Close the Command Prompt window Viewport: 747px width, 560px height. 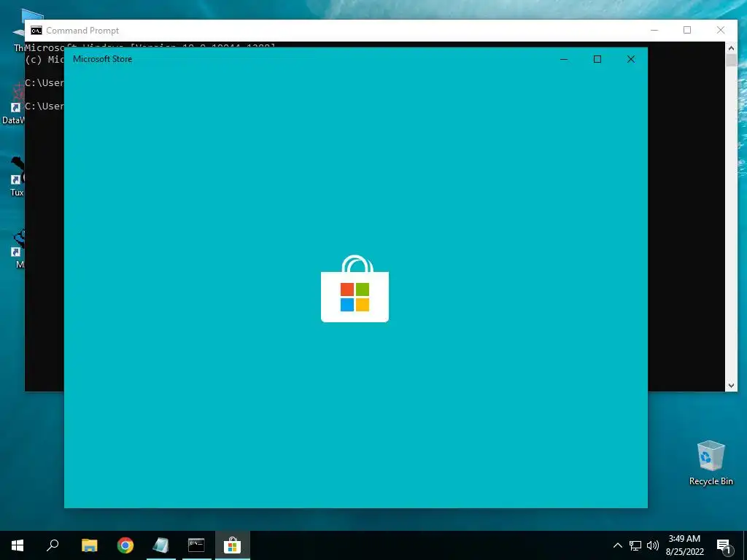point(721,30)
